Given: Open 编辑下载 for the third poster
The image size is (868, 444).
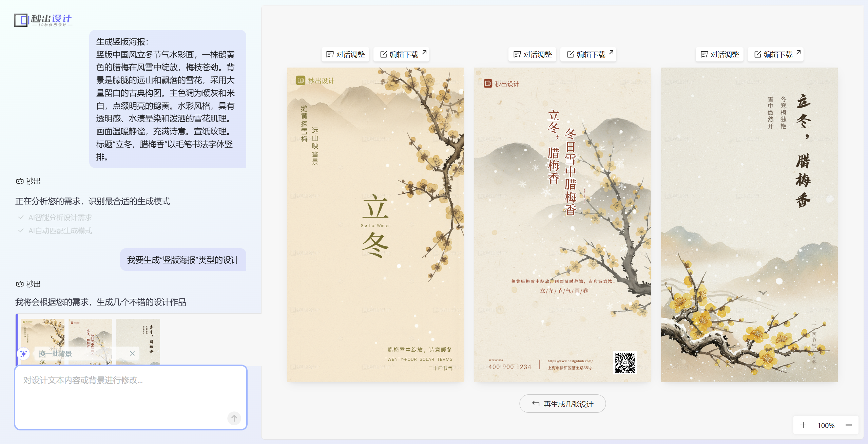Looking at the screenshot, I should [x=776, y=54].
